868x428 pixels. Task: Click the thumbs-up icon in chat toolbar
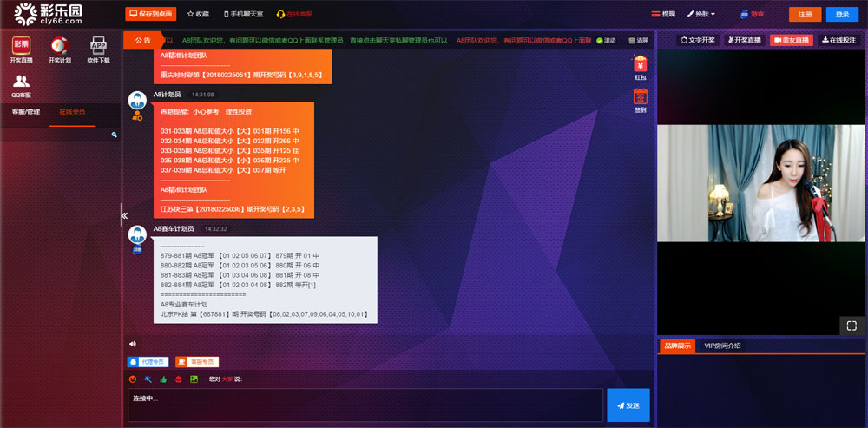click(x=163, y=379)
